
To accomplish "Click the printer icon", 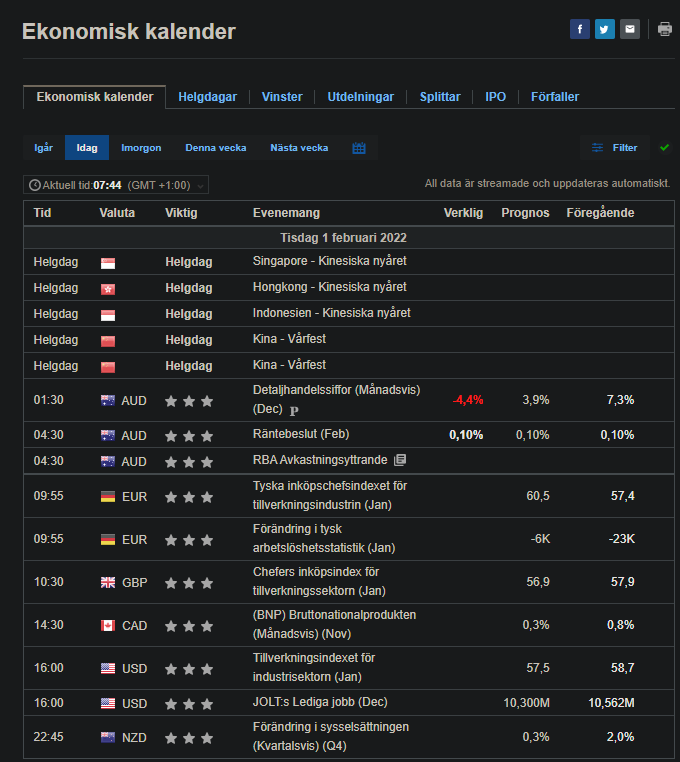I will pyautogui.click(x=664, y=30).
